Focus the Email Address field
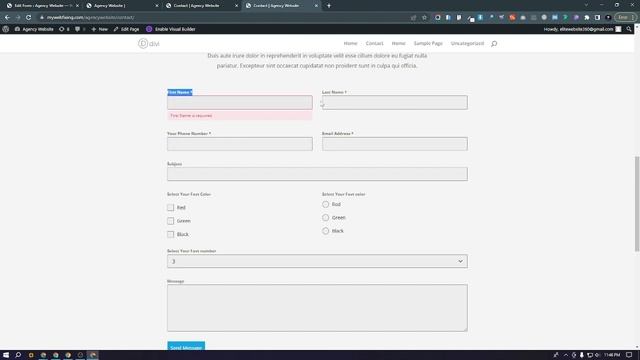This screenshot has width=640, height=360. pos(395,144)
